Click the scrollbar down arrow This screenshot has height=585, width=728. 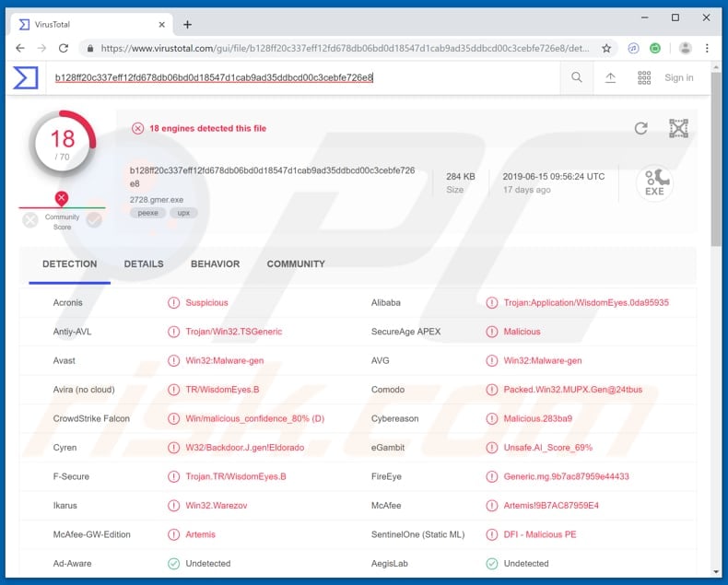(715, 572)
